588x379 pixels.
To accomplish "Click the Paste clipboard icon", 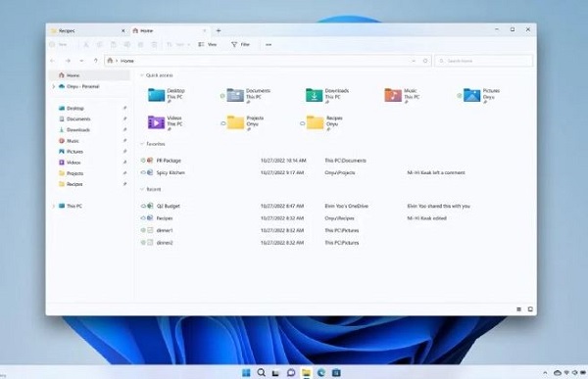I will point(114,45).
